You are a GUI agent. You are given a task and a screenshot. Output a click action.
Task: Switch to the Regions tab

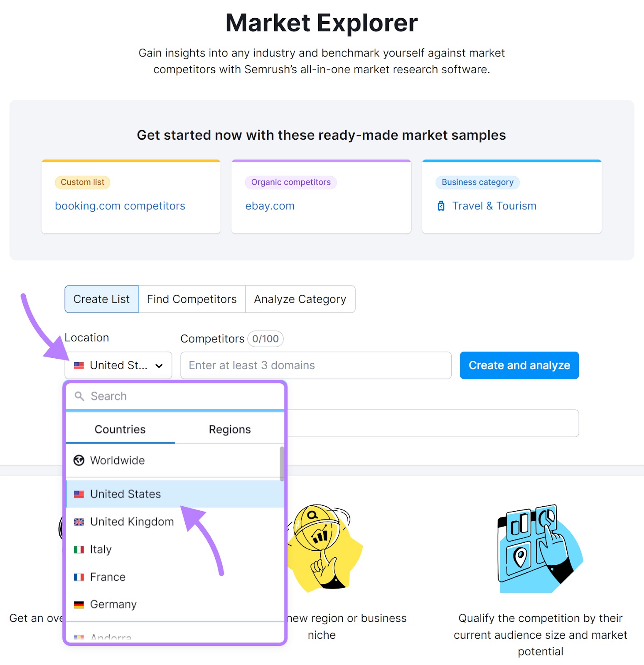tap(230, 429)
